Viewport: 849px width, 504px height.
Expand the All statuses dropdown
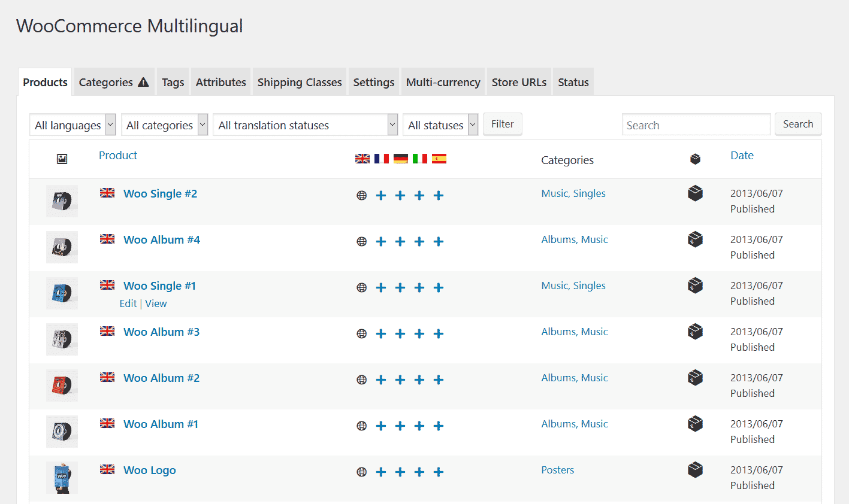coord(440,125)
